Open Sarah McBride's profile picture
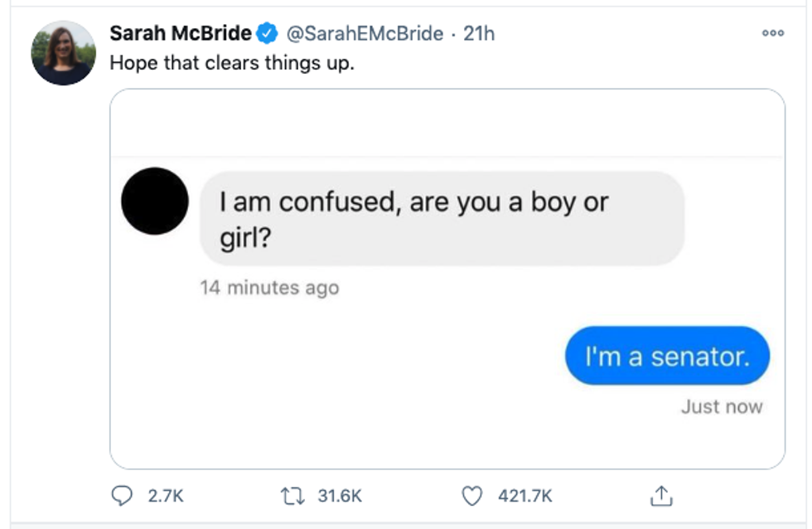This screenshot has width=812, height=529. (x=64, y=53)
